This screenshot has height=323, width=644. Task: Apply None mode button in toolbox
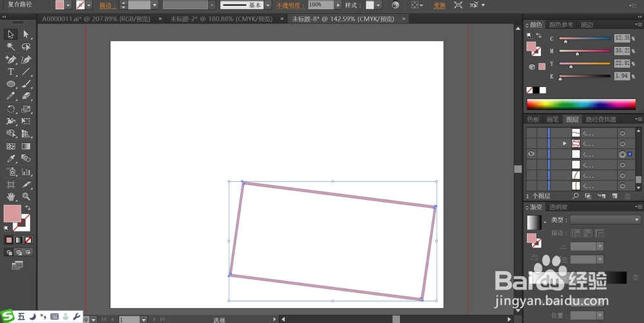pos(28,240)
